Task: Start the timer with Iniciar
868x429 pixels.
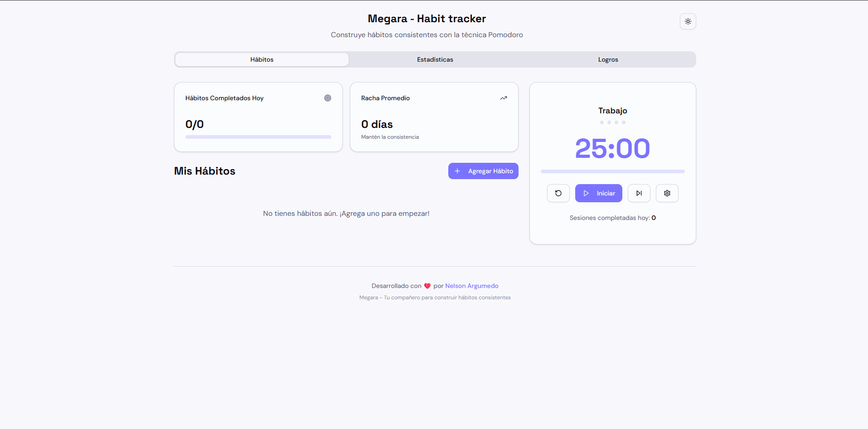Action: tap(599, 193)
